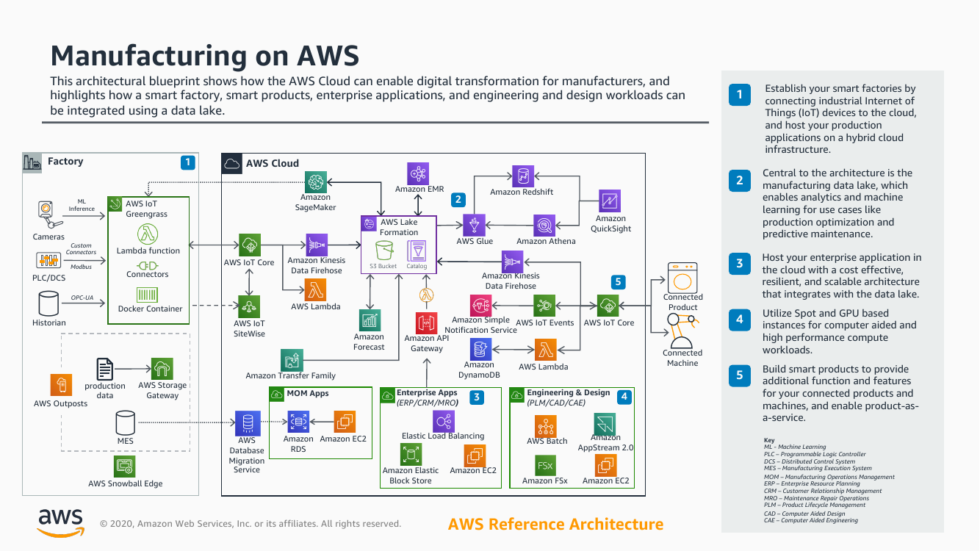Screen dimensions: 980x551
Task: Click the PLC/DCS icon
Action: [48, 261]
